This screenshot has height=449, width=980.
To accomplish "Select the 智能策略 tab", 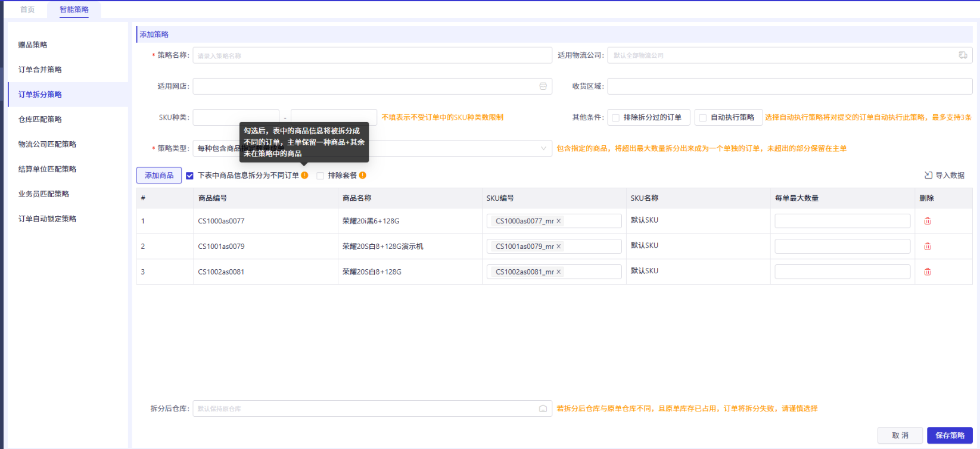I will click(x=74, y=10).
